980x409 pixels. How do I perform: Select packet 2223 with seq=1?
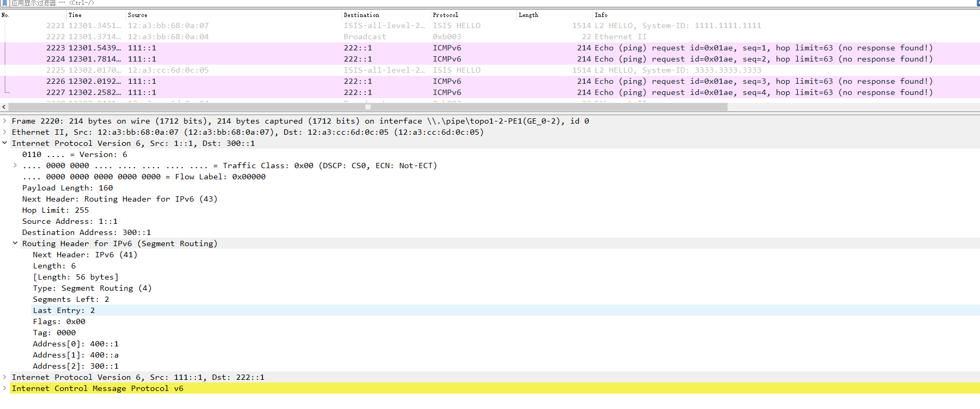coord(371,48)
